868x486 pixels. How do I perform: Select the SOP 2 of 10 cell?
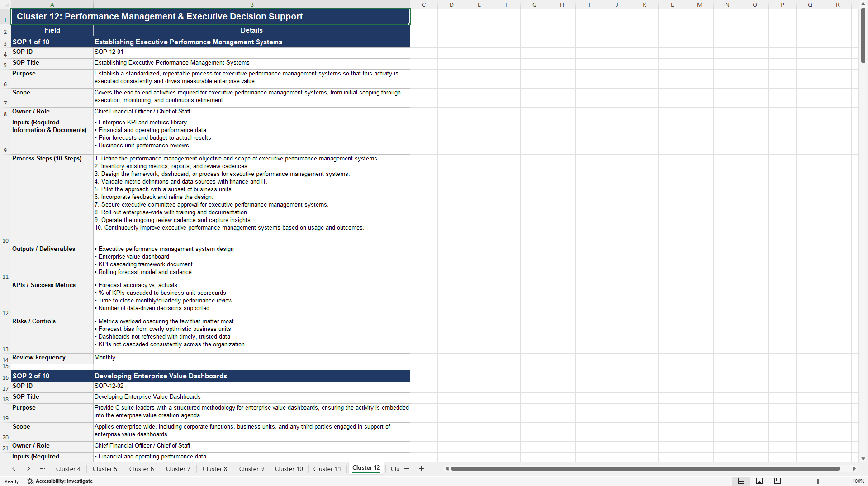pyautogui.click(x=52, y=376)
